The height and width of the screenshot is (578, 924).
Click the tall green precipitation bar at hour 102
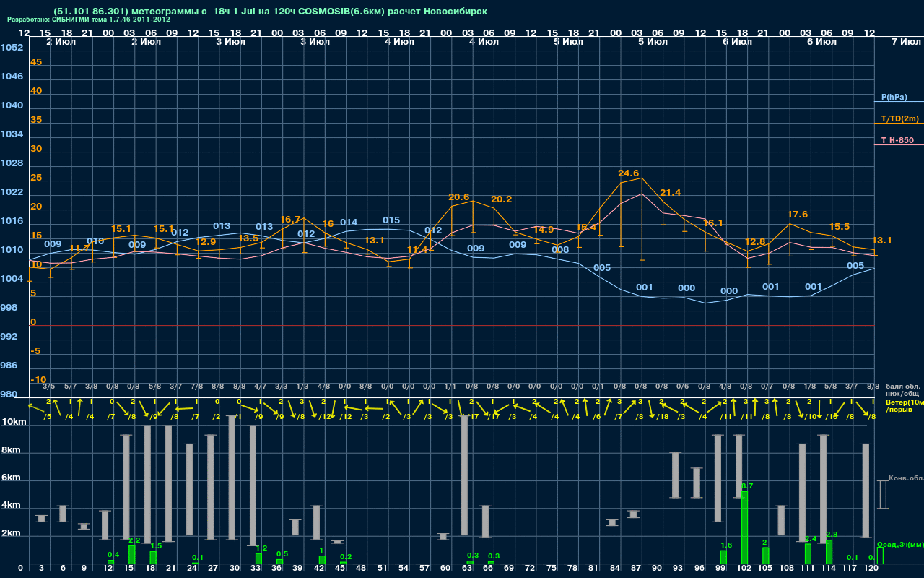(744, 528)
